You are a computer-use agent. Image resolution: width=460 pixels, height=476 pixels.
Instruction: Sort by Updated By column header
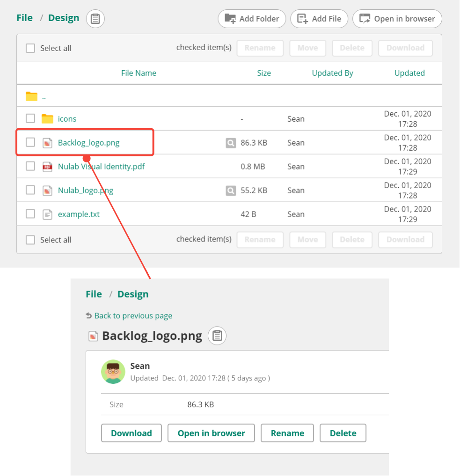click(333, 73)
